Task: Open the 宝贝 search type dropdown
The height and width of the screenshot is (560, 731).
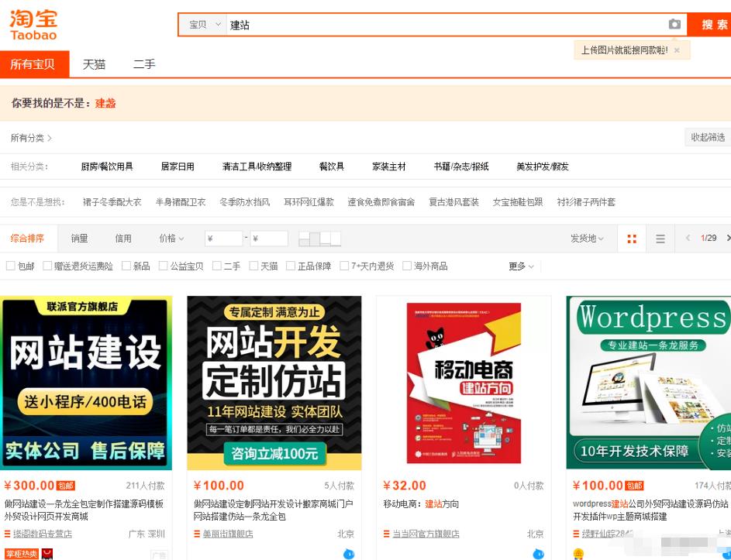Action: coord(204,25)
